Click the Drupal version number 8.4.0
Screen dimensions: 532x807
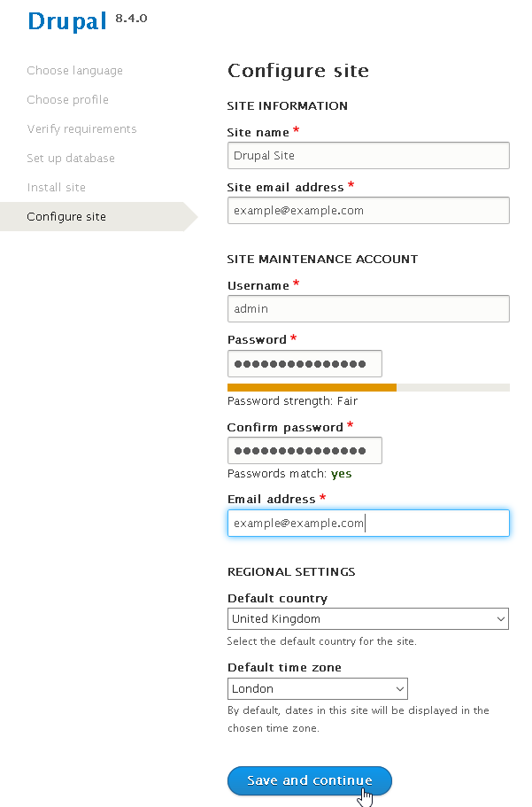(x=131, y=19)
